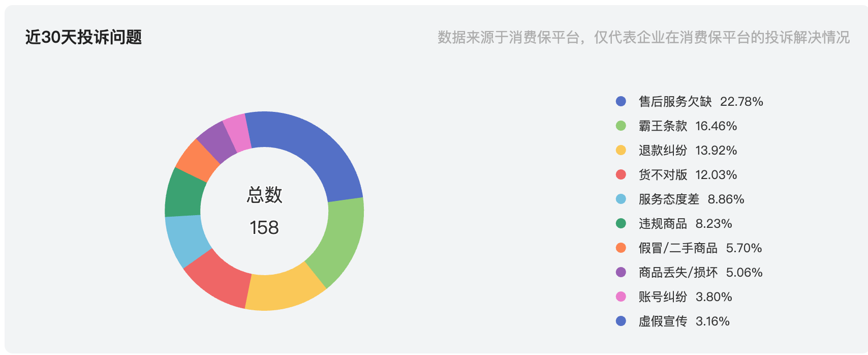Toggle the 霸王条款 legend dot

pos(621,126)
